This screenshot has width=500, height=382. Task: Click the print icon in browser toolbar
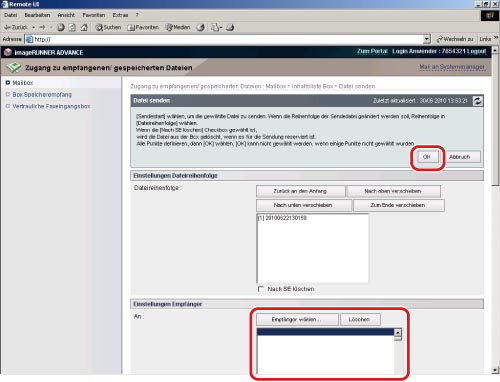[x=230, y=27]
